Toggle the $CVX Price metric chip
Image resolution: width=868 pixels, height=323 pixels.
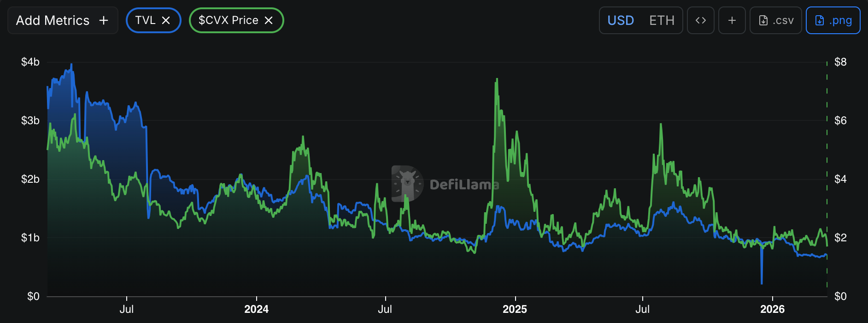click(228, 20)
